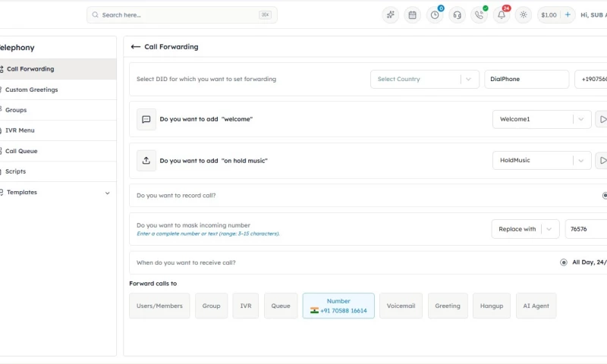
Task: Open the HoldMusic dropdown
Action: pyautogui.click(x=542, y=160)
